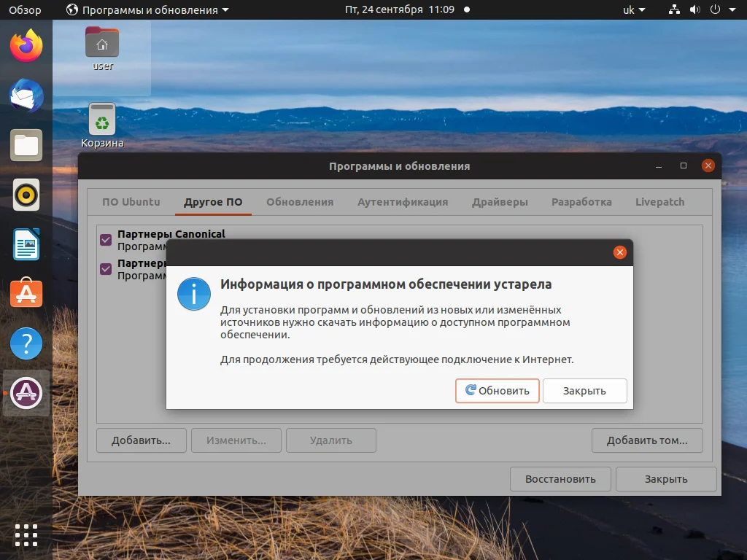Open the Help icon in dock
747x560 pixels.
[26, 343]
